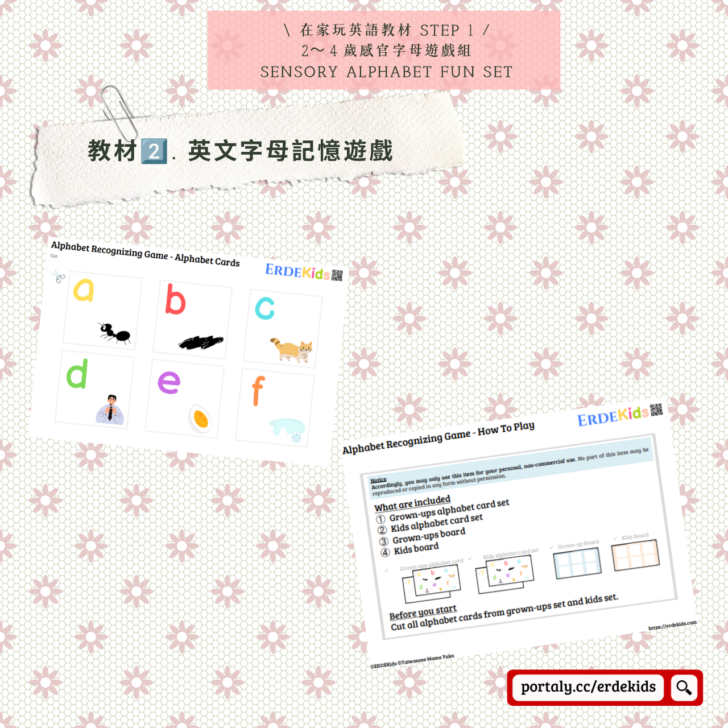Click the QR code on the How To Play sheet
This screenshot has width=728, height=728.
pyautogui.click(x=656, y=409)
